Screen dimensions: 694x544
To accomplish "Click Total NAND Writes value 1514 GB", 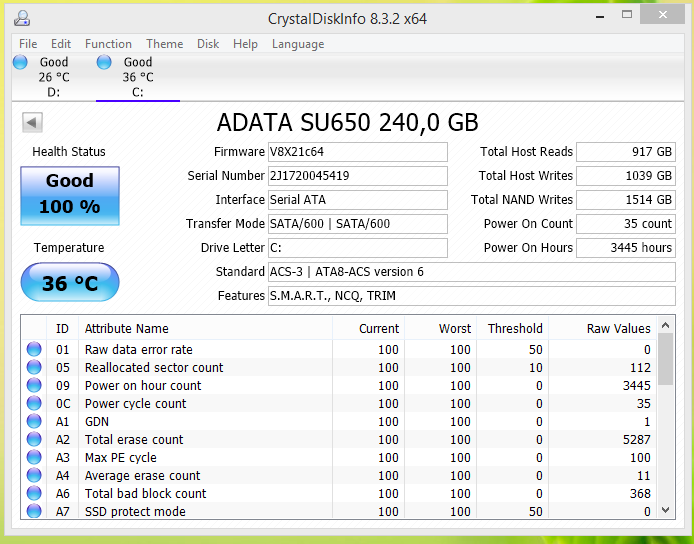I will (626, 200).
